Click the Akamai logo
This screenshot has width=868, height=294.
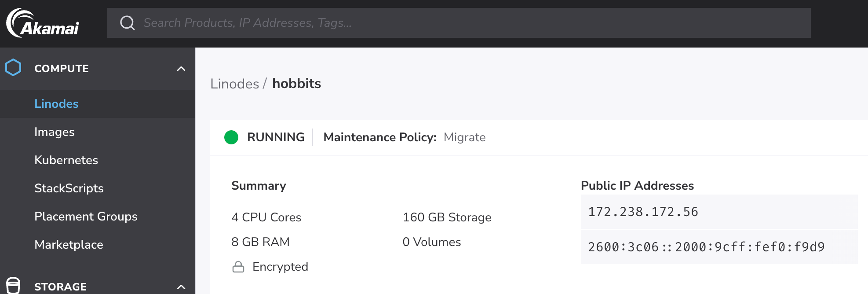[43, 23]
